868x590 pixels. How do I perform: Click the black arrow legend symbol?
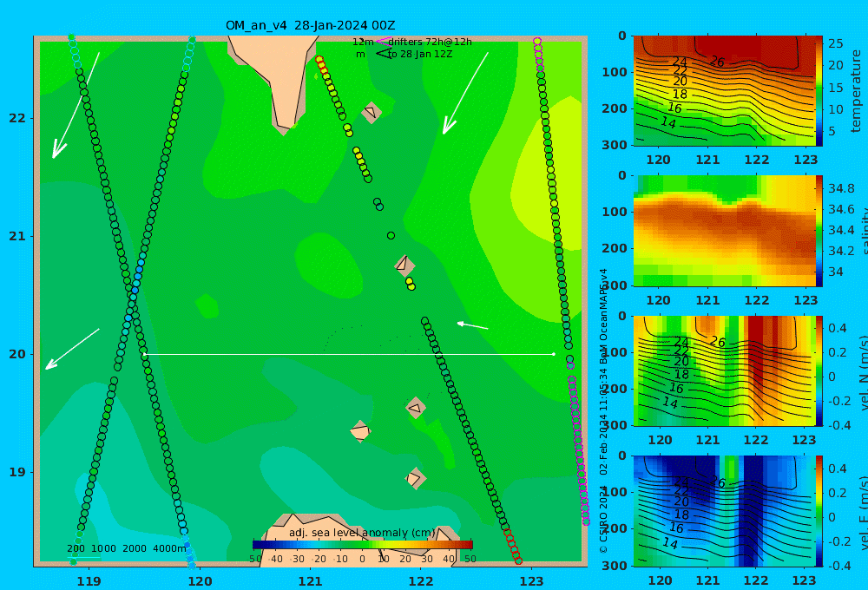click(383, 54)
